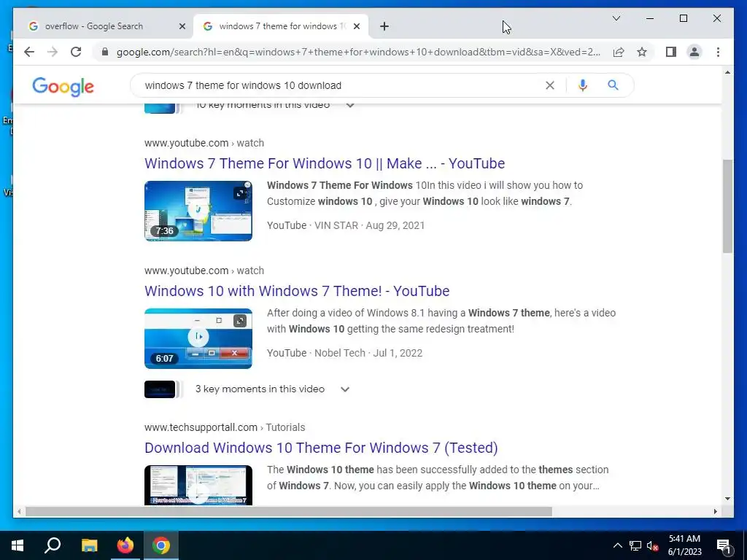This screenshot has width=747, height=560.
Task: Open tab search dropdown arrow
Action: (x=616, y=18)
